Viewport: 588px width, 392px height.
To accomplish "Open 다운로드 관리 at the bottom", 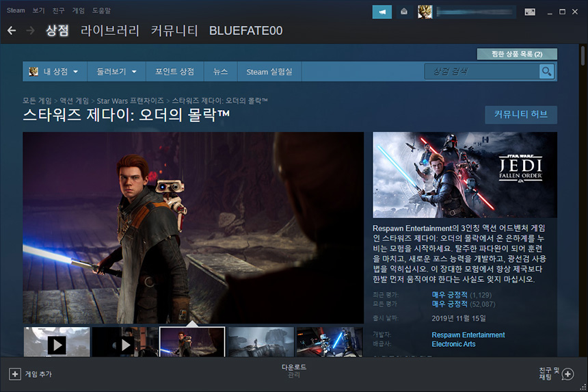I will (x=293, y=371).
